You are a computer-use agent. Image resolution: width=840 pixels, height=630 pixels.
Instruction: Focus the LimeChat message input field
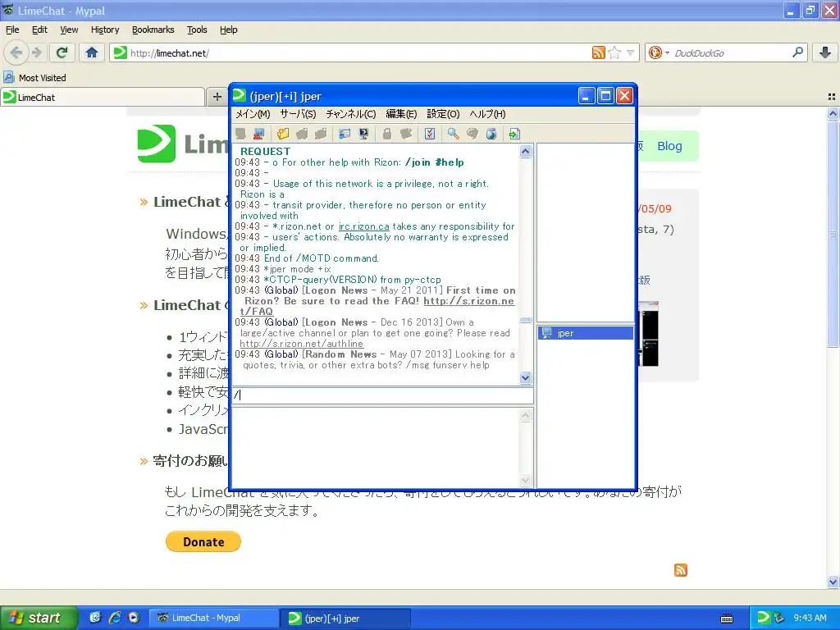tap(382, 395)
